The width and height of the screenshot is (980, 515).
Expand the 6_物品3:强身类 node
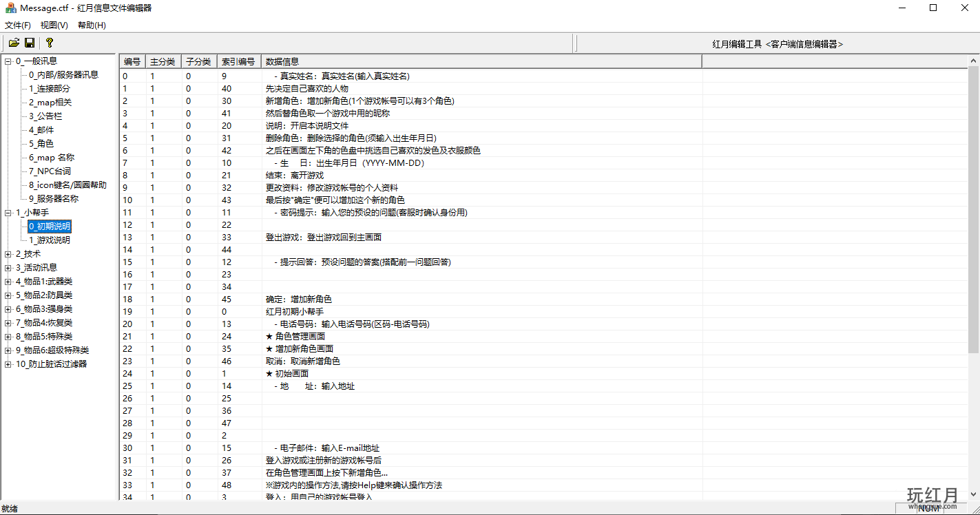click(8, 309)
